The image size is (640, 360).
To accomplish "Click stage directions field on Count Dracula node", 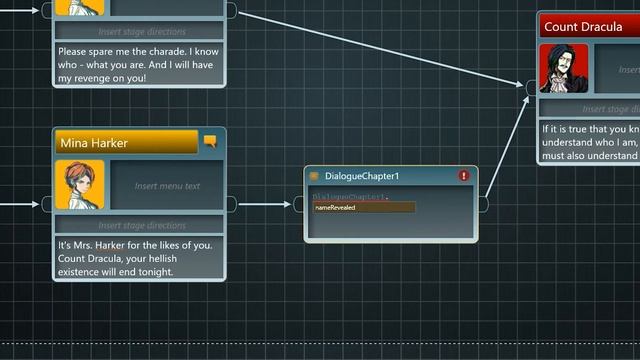I will point(589,109).
